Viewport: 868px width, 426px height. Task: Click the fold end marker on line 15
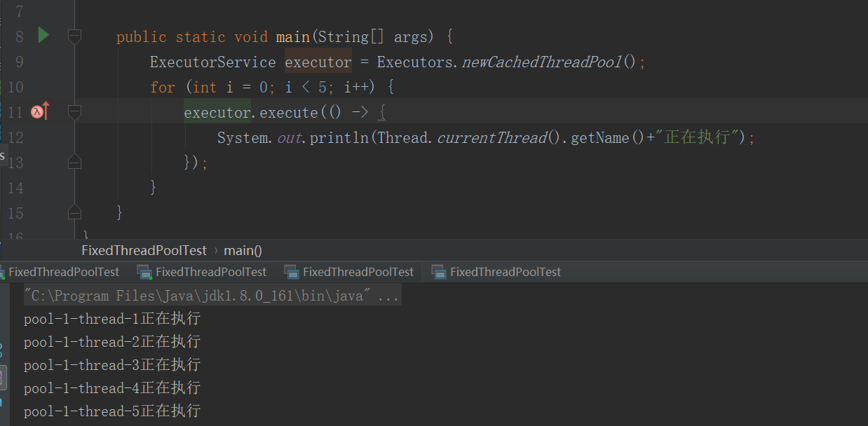[74, 212]
